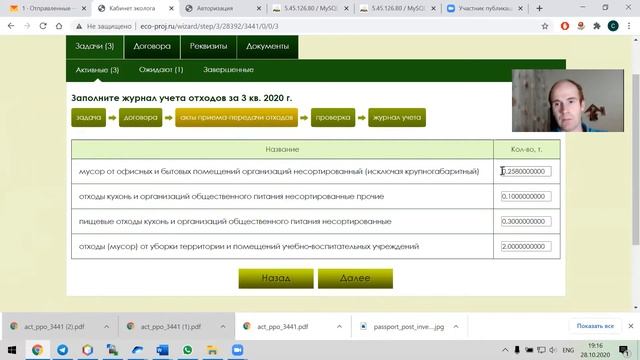Open the notification center icon
Screen dimensions: 640x360
click(x=624, y=350)
